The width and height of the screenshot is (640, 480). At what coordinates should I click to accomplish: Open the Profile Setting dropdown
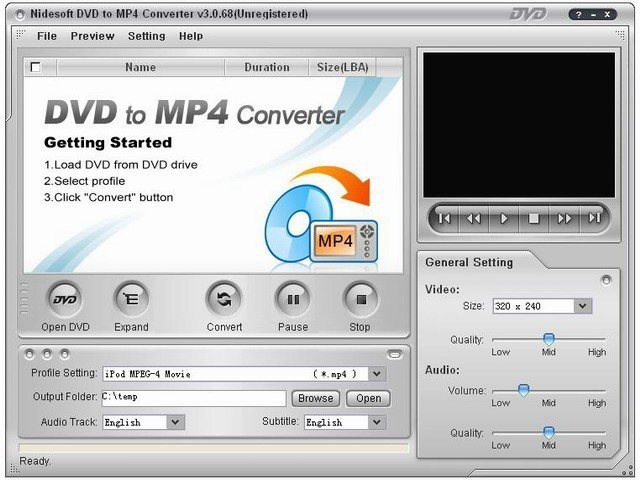point(376,373)
